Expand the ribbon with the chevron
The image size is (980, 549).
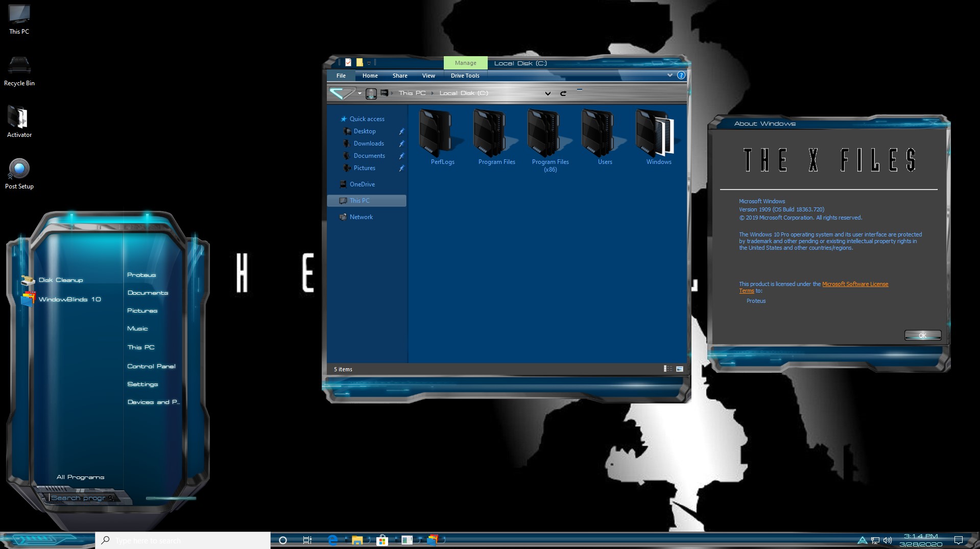pos(670,75)
